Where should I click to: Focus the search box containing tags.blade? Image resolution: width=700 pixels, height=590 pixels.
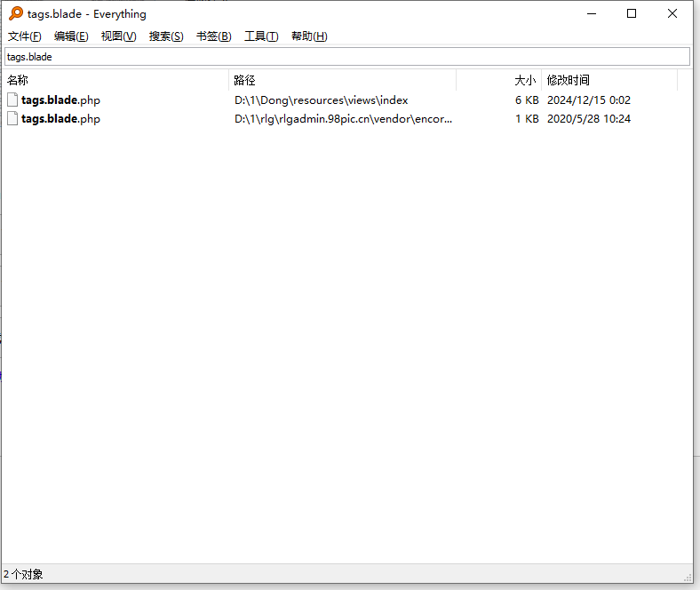(x=347, y=57)
